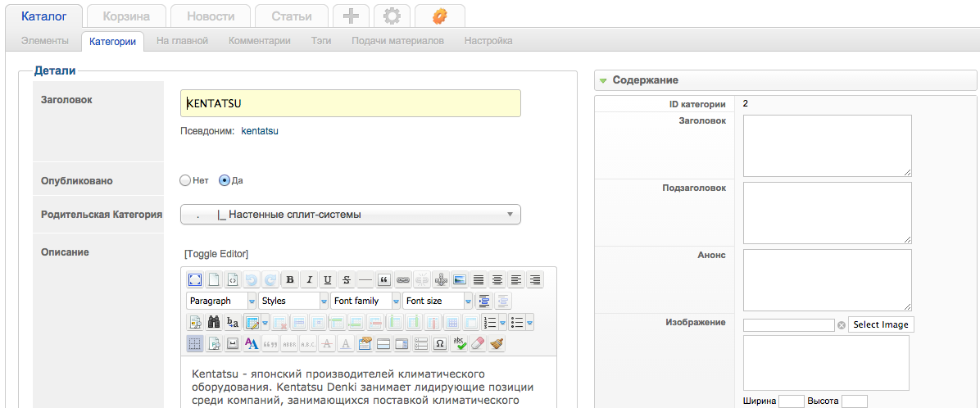The width and height of the screenshot is (980, 408).
Task: Click the Изображение path input
Action: (x=789, y=325)
